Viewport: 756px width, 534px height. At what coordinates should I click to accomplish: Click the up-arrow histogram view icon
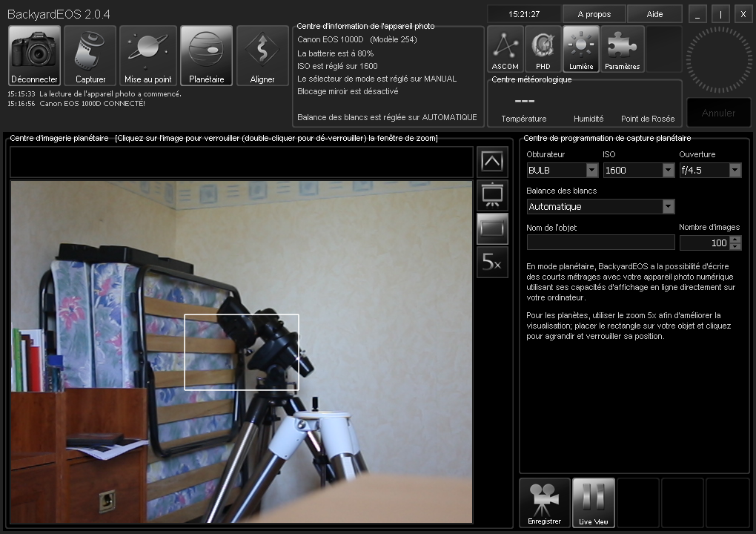pos(492,162)
